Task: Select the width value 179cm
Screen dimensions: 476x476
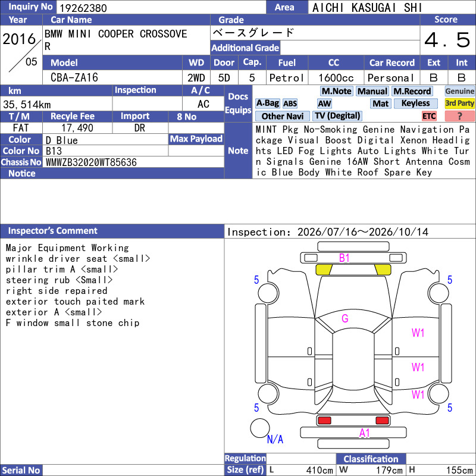Action: 389,471
